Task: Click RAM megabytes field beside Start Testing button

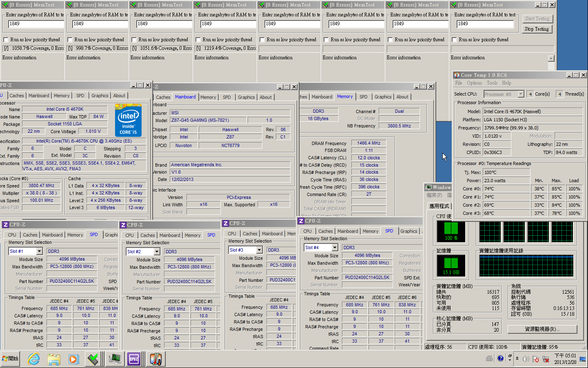Action: pos(486,24)
